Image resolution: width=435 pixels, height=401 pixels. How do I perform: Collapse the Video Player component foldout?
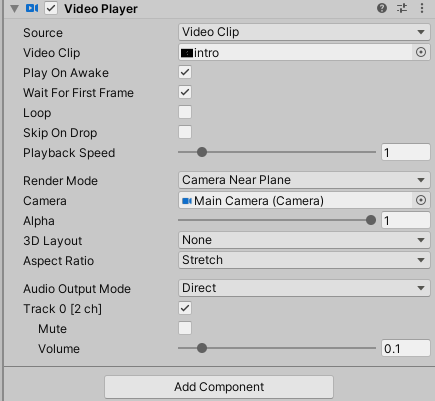14,8
